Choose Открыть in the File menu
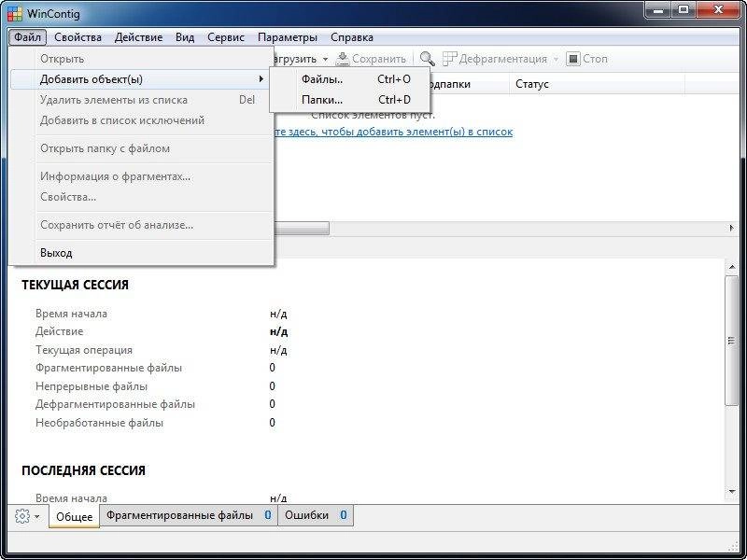Viewport: 747px width, 560px height. point(142,59)
